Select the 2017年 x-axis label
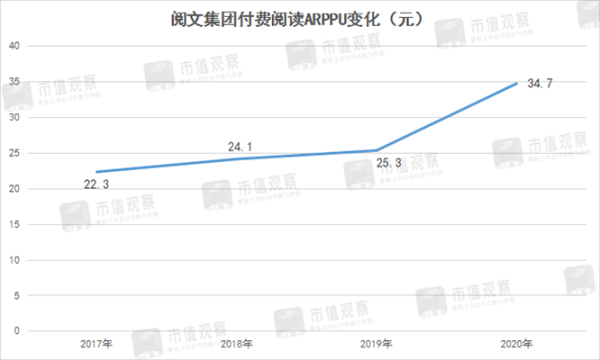The image size is (600, 360). 96,344
